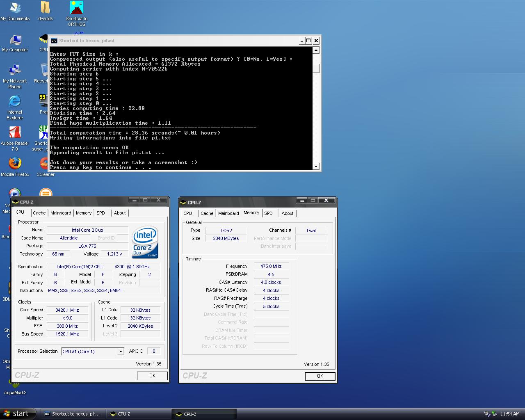Click memory Size 2048 MBytes field

coord(226,238)
